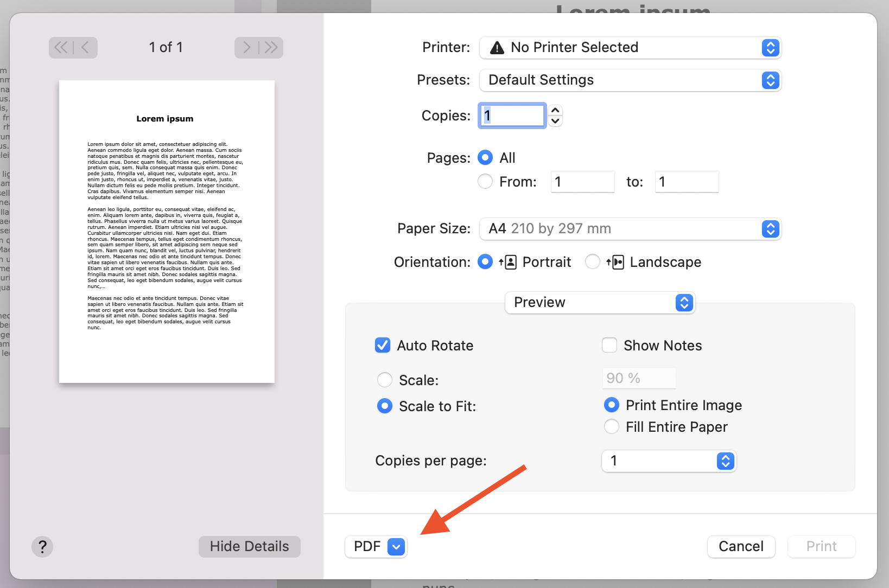Click the Hide Details button

249,546
